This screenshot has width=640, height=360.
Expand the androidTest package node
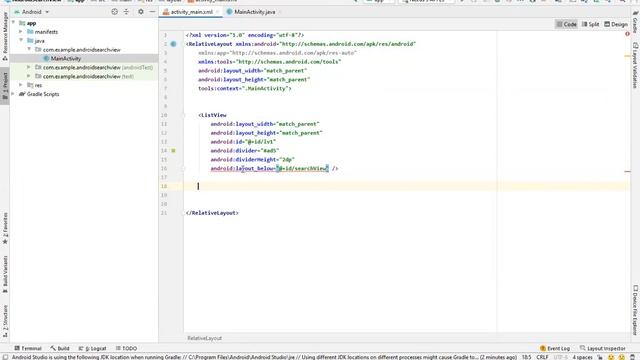pyautogui.click(x=29, y=67)
